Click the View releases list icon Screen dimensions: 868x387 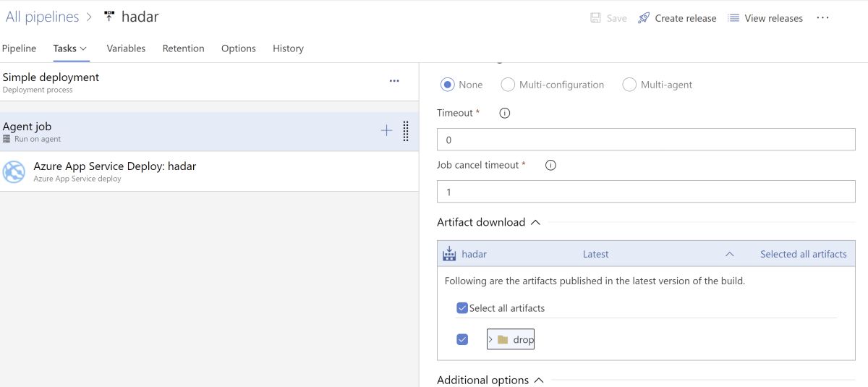pos(733,18)
